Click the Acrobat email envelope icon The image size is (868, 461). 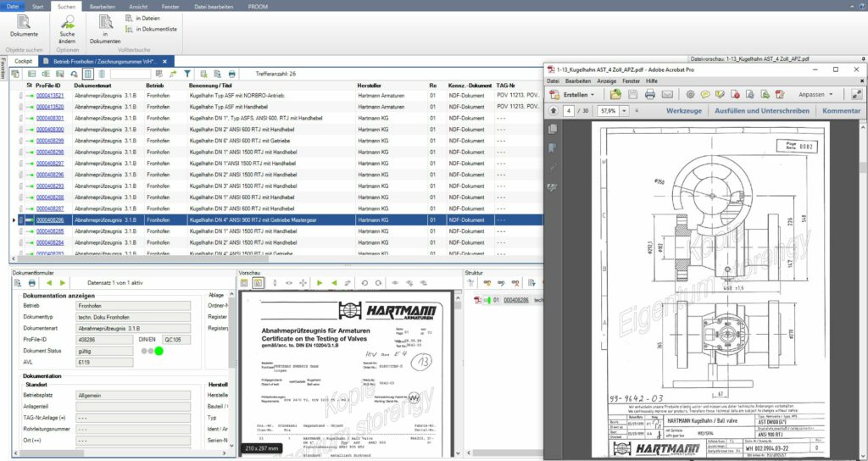tap(667, 94)
